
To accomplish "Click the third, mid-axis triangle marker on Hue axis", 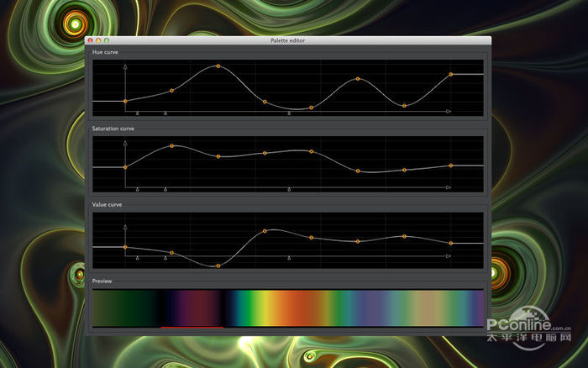I will tap(289, 113).
